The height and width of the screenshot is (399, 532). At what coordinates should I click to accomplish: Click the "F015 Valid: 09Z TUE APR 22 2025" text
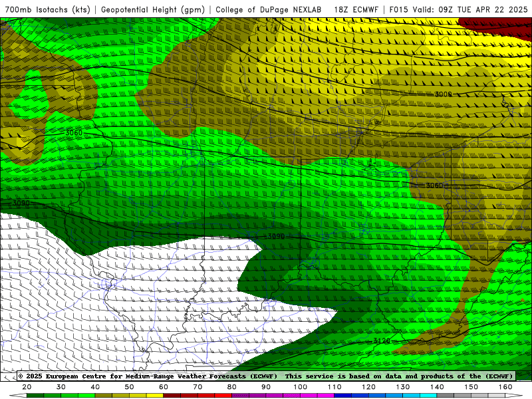tap(458, 9)
